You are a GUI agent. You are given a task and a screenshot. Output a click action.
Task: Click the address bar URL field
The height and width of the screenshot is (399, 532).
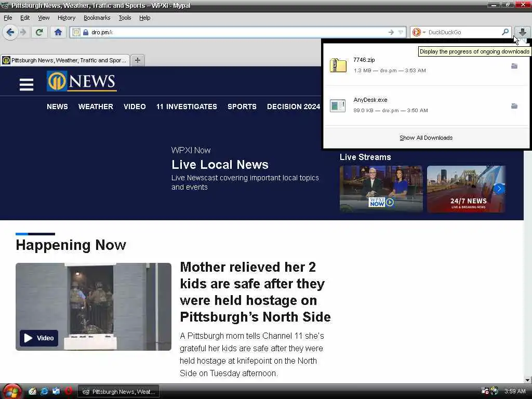[x=237, y=32]
